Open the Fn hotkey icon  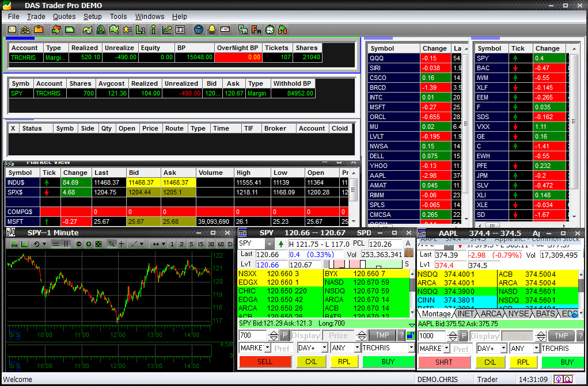pos(256,29)
